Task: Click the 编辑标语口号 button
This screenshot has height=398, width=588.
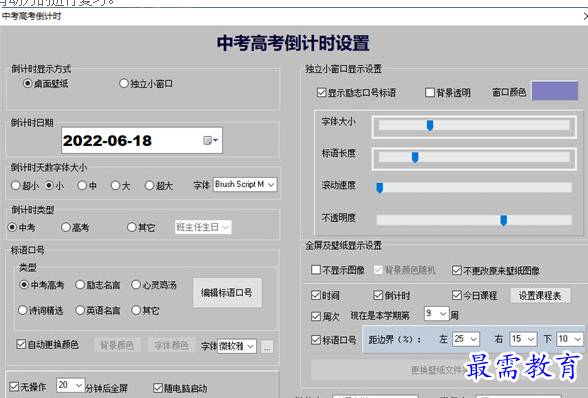Action: [x=227, y=293]
